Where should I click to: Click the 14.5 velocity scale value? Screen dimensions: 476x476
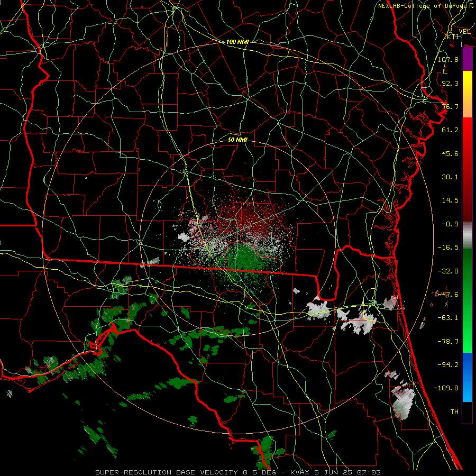tap(450, 200)
